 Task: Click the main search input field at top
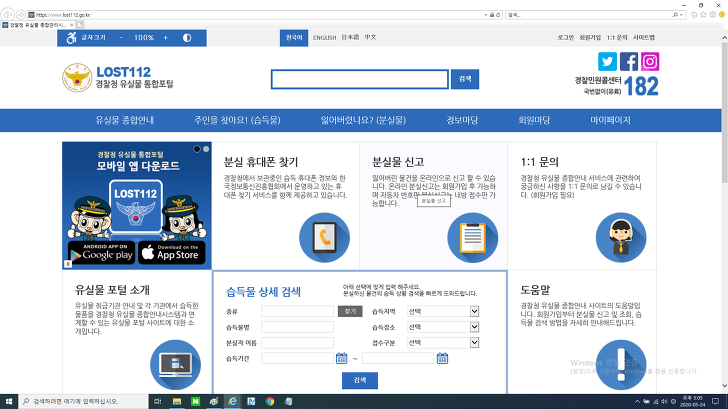(359, 79)
